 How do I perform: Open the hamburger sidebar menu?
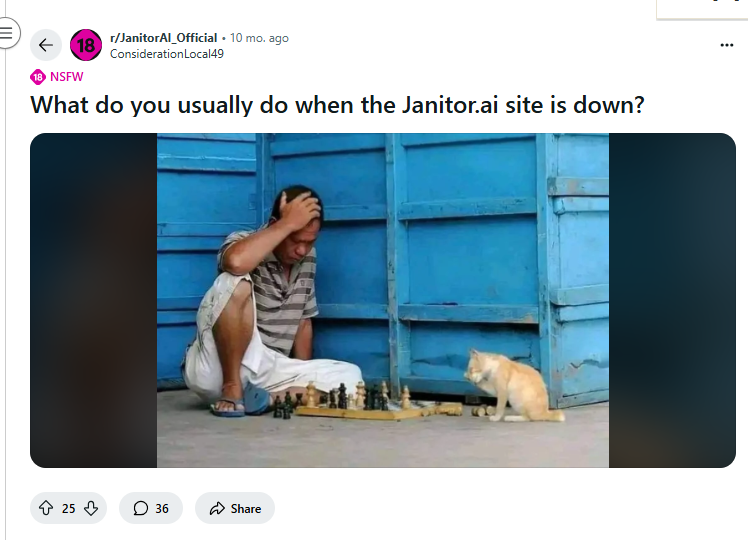point(6,33)
